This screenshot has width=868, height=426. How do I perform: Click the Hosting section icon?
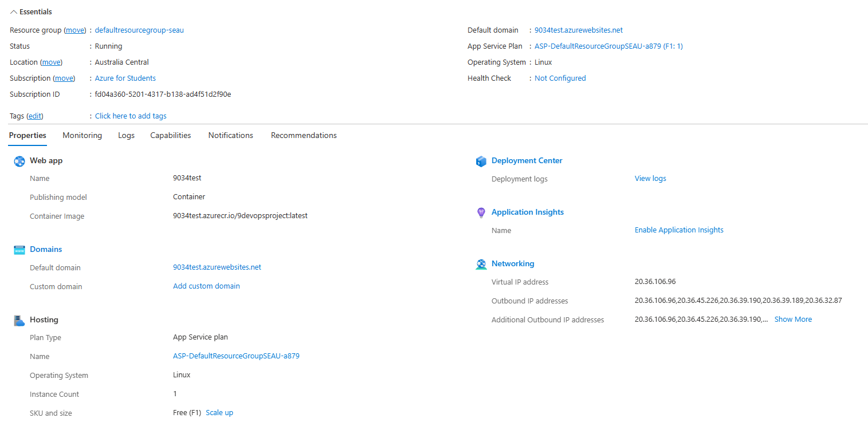coord(19,321)
